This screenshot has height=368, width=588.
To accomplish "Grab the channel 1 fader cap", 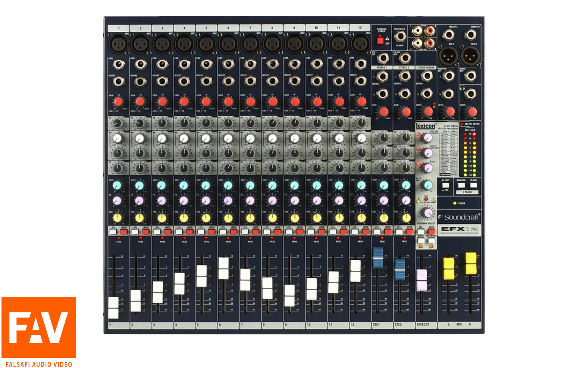I will pos(114,308).
